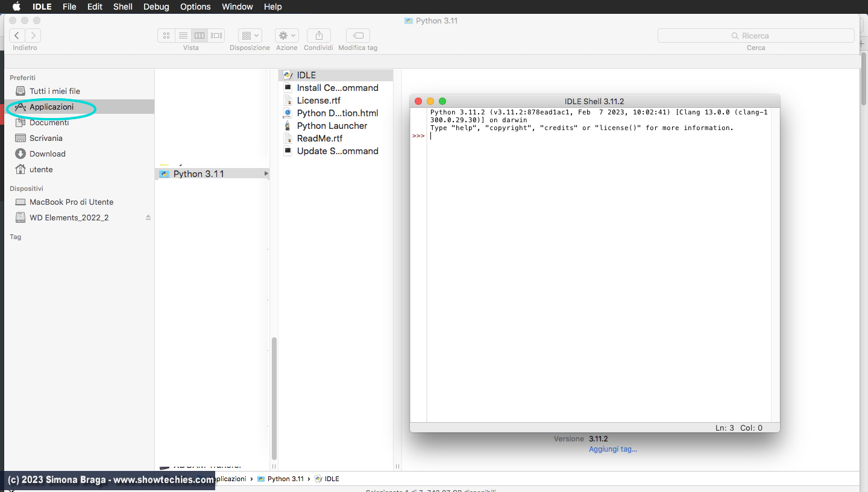Select utente home folder in sidebar
The width and height of the screenshot is (868, 492).
[x=80, y=169]
